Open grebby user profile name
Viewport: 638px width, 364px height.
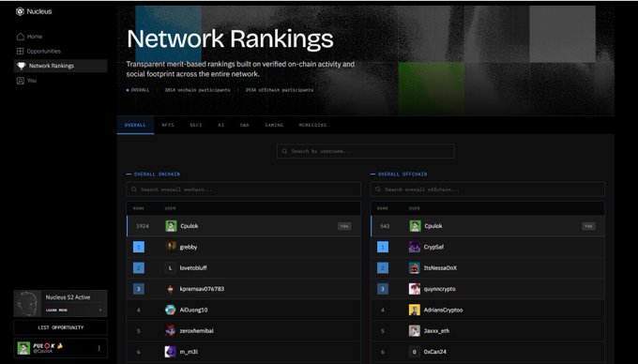tap(189, 247)
